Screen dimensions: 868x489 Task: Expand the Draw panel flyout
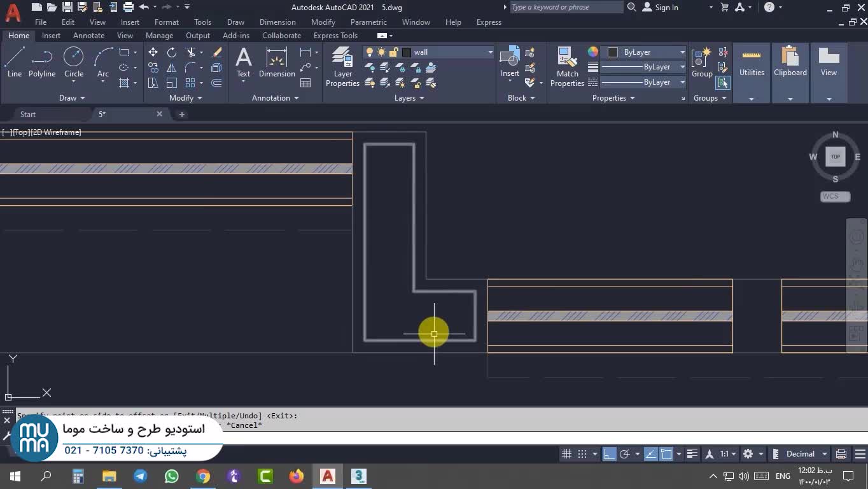[72, 98]
